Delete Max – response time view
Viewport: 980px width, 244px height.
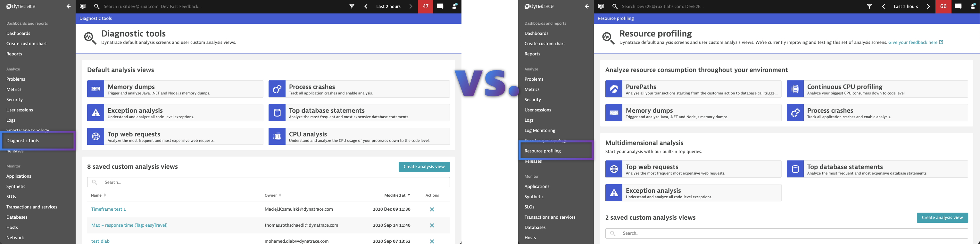coord(432,225)
